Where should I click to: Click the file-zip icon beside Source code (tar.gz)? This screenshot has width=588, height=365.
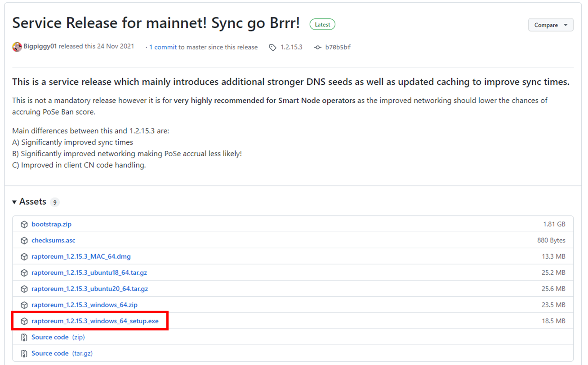(x=24, y=353)
